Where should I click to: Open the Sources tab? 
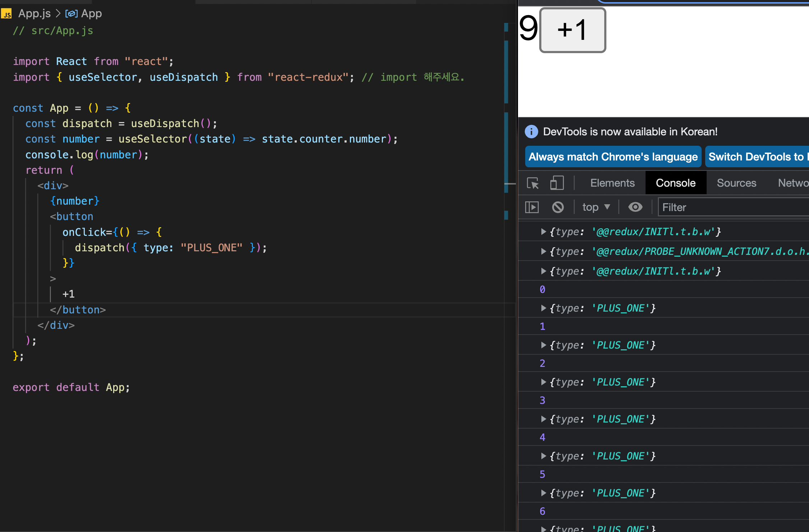pos(736,183)
